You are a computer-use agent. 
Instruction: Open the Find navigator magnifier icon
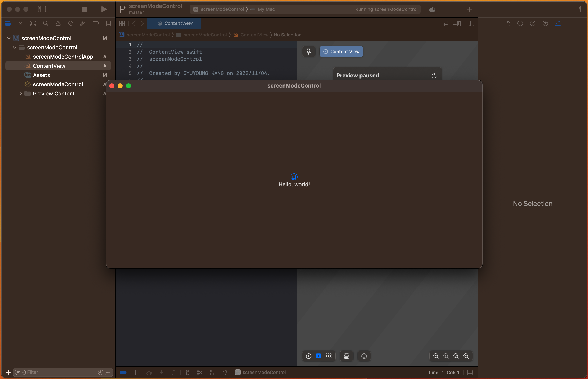point(45,23)
